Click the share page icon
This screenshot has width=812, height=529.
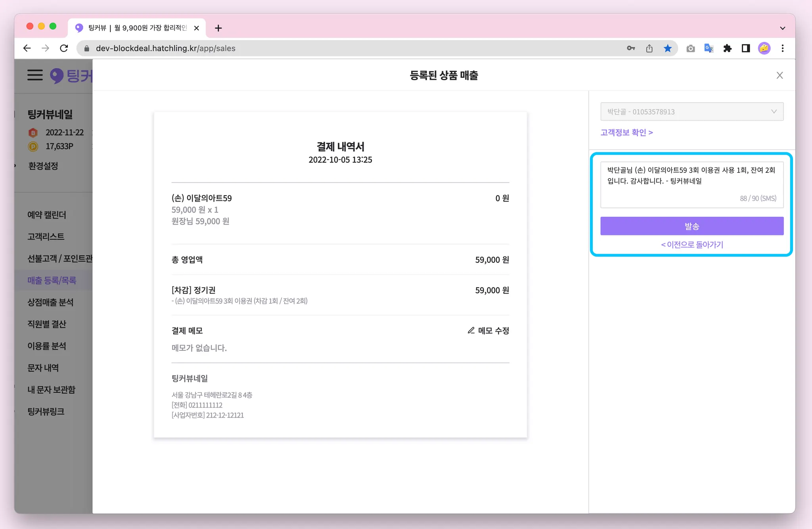click(649, 48)
